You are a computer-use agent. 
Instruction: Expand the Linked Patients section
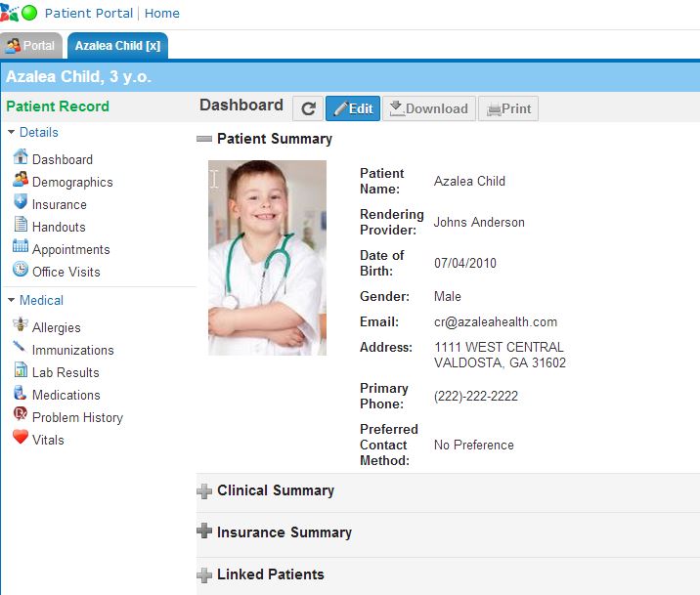[x=204, y=575]
